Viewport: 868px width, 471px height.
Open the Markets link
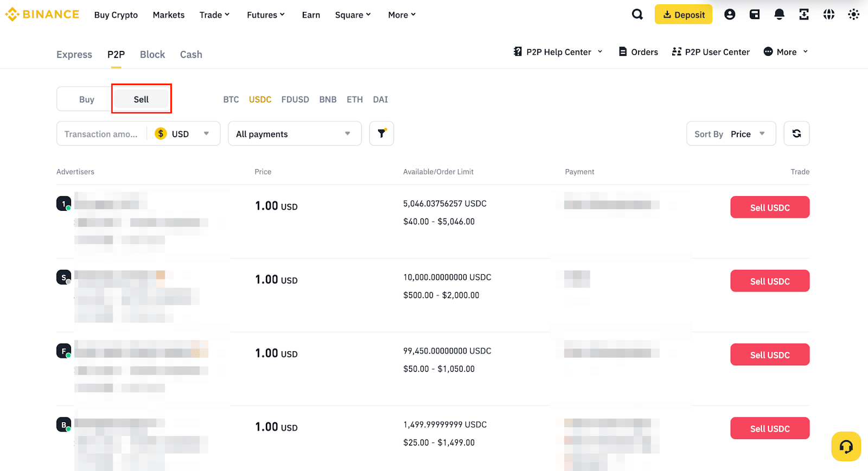(169, 15)
